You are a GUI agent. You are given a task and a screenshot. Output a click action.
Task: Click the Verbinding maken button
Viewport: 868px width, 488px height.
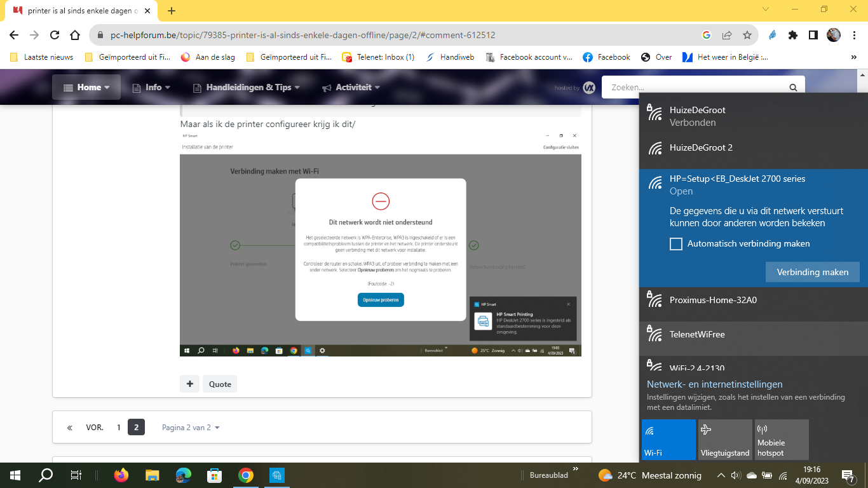[813, 272]
